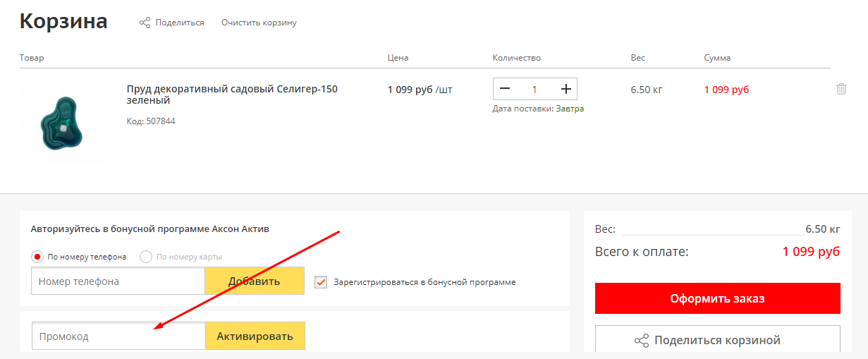
Task: Increase quantity with the plus button
Action: tap(566, 89)
